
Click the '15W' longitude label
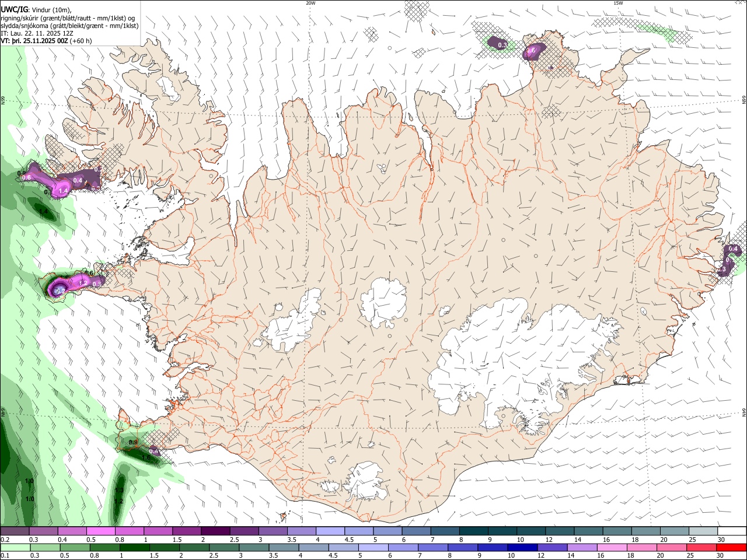click(618, 3)
